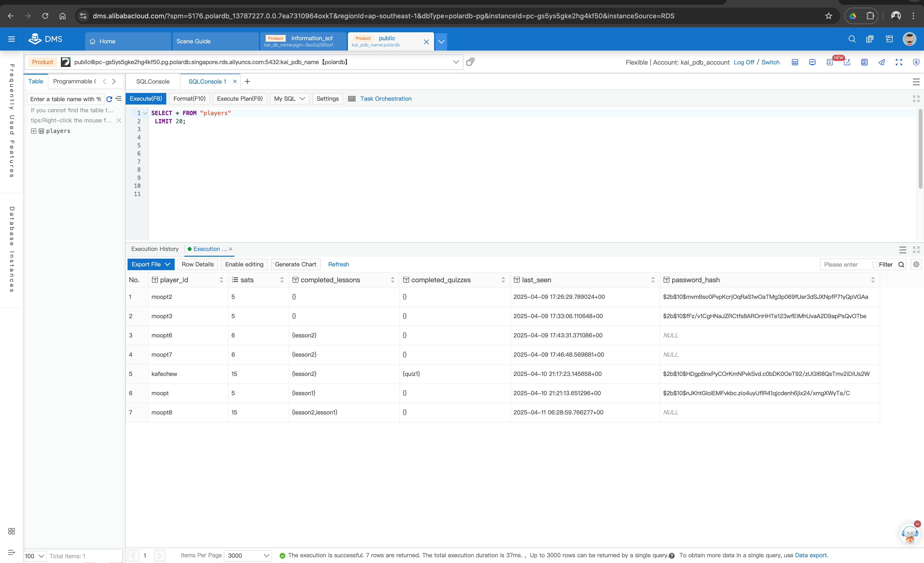Sort by last_seen column
The height and width of the screenshot is (563, 924).
click(x=653, y=280)
